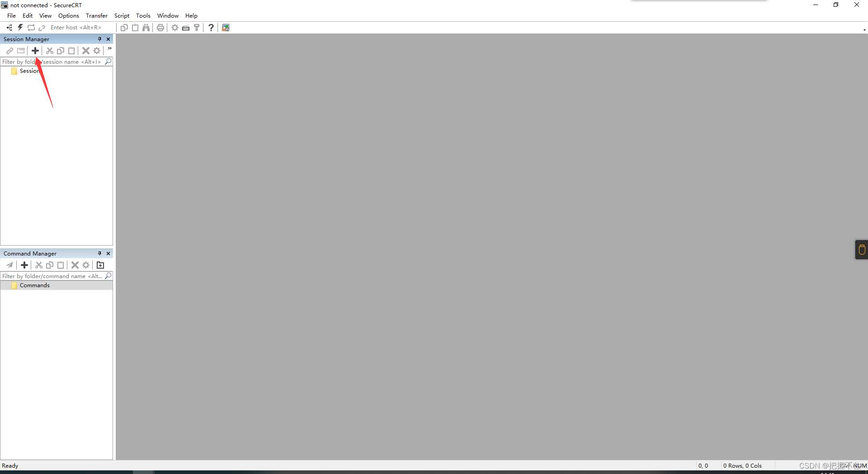Viewport: 868px width, 474px height.
Task: Create a new session with the plus icon
Action: point(35,51)
